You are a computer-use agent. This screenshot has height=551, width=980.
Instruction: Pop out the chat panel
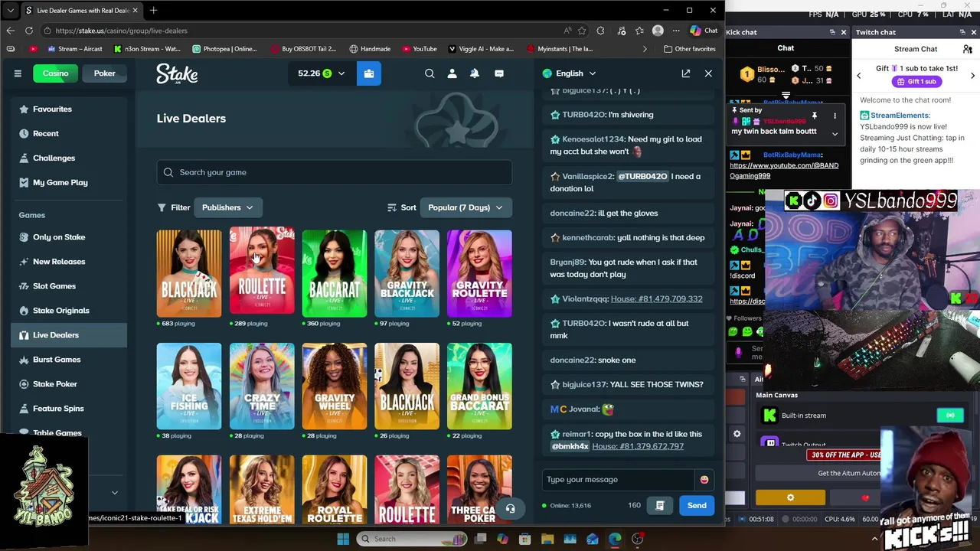point(686,73)
